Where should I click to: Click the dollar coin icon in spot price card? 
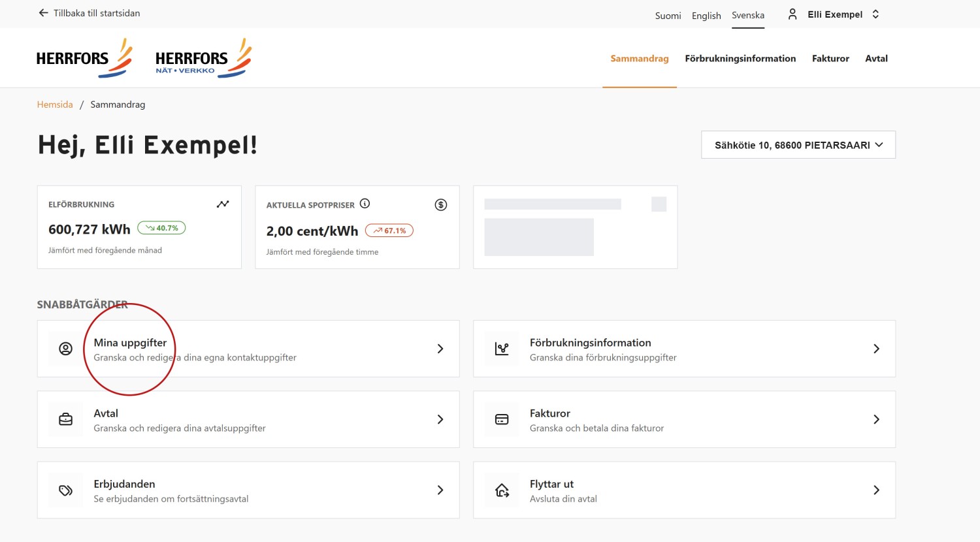441,205
